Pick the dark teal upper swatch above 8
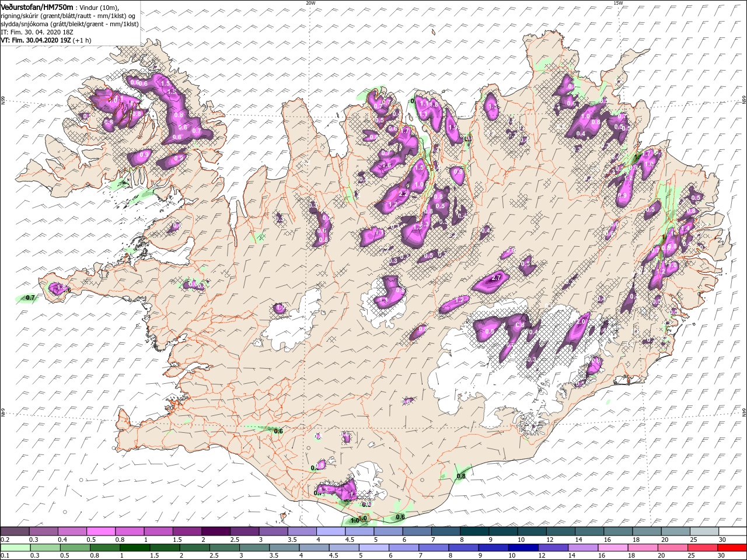The image size is (747, 560). (474, 531)
